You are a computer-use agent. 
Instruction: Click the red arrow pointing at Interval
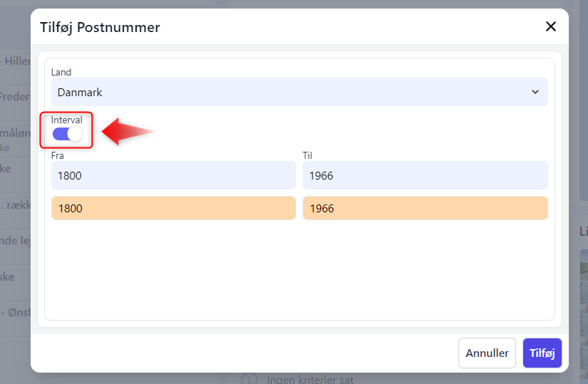pos(128,132)
